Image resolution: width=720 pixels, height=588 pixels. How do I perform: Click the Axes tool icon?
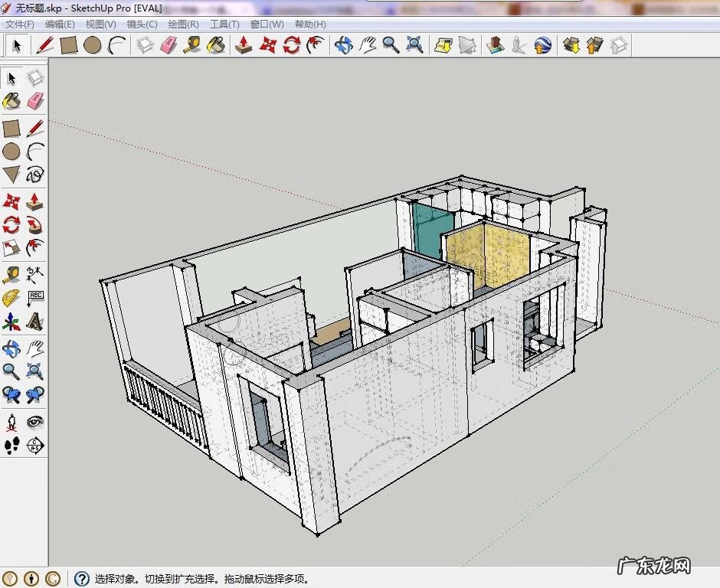[x=11, y=322]
